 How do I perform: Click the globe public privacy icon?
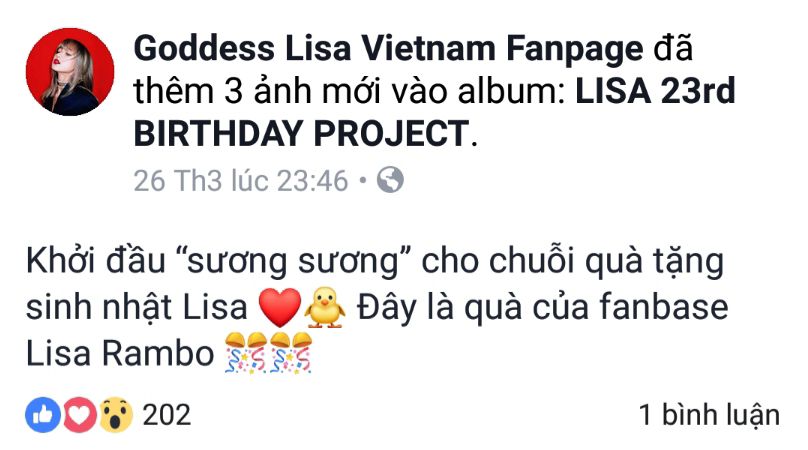point(390,180)
